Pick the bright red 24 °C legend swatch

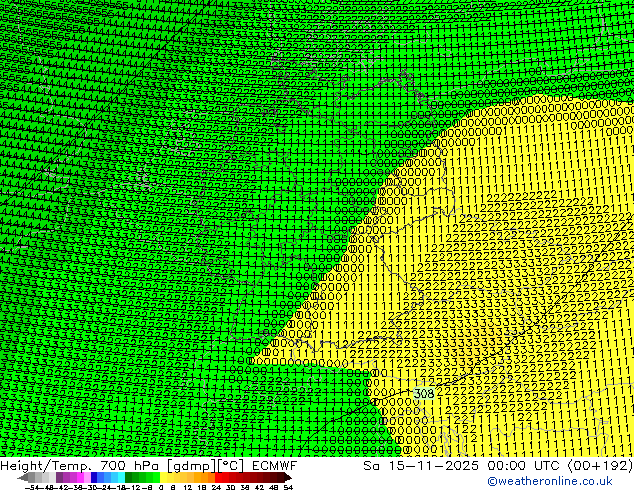tap(218, 478)
